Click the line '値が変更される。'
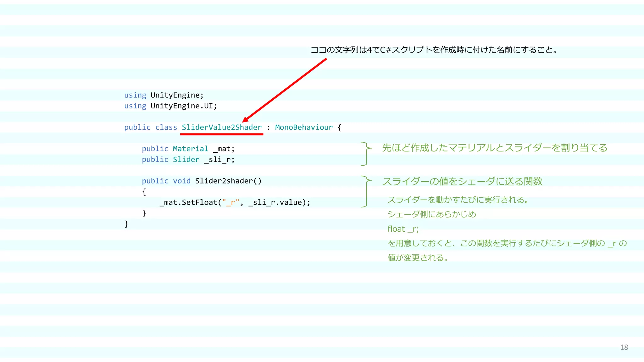The width and height of the screenshot is (644, 362). point(419,258)
